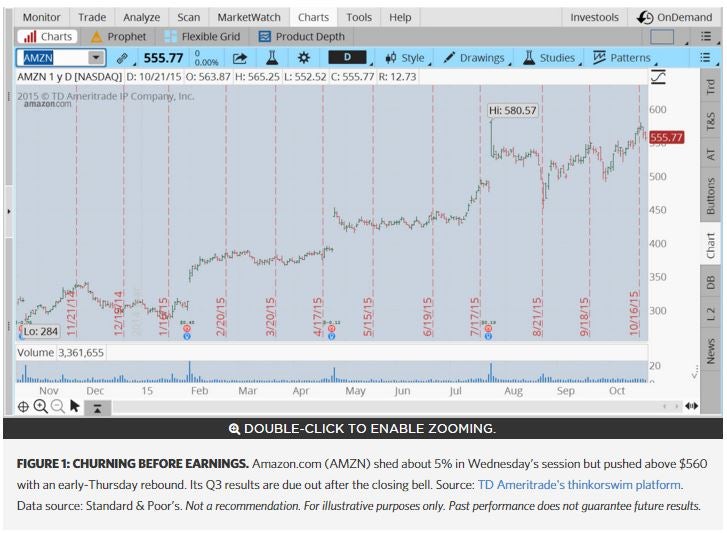Click the zoom in magnifier icon
727x533 pixels.
[x=40, y=406]
